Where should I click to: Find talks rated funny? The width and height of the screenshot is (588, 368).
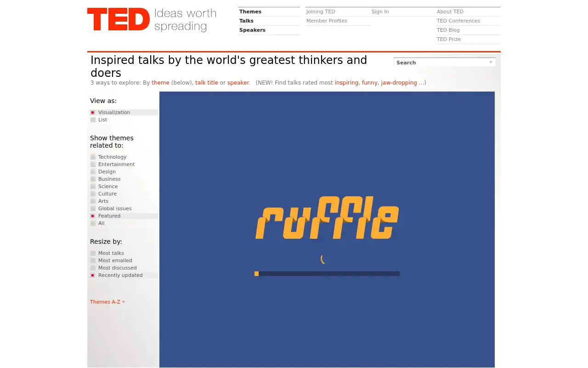[369, 83]
